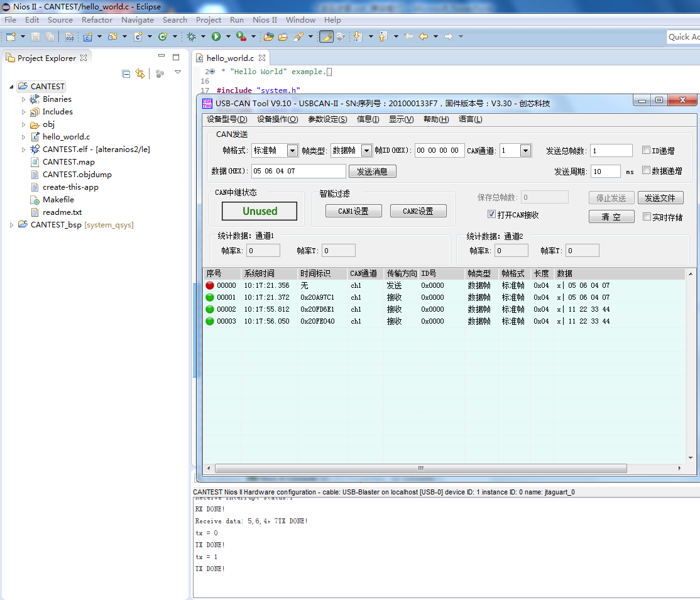Click the 清空 button

pos(611,217)
